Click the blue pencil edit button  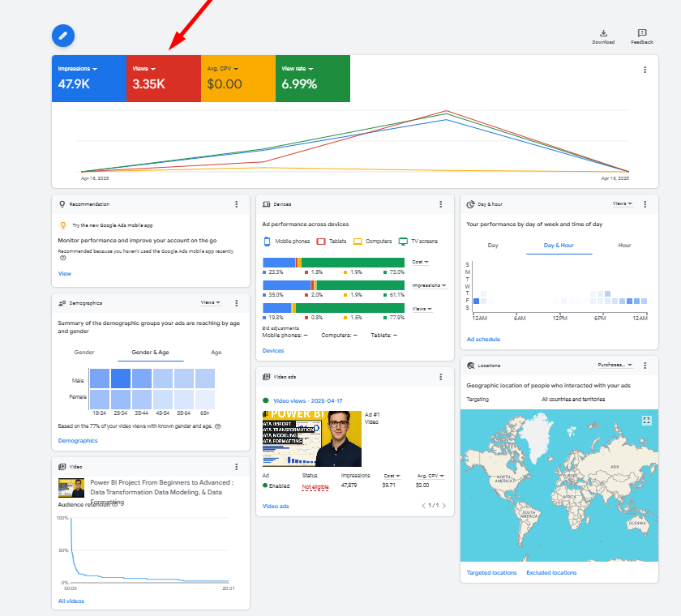click(63, 35)
